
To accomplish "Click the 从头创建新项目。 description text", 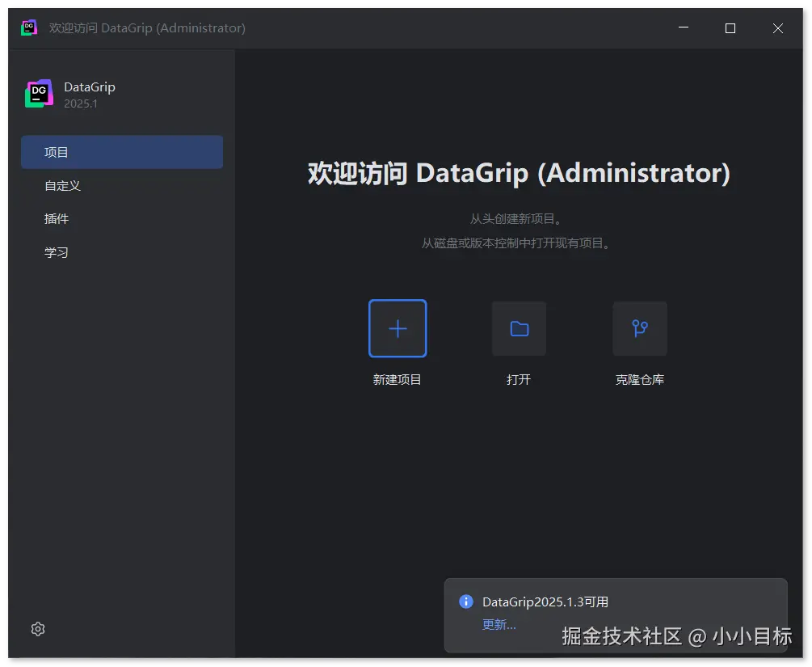I will tap(515, 219).
